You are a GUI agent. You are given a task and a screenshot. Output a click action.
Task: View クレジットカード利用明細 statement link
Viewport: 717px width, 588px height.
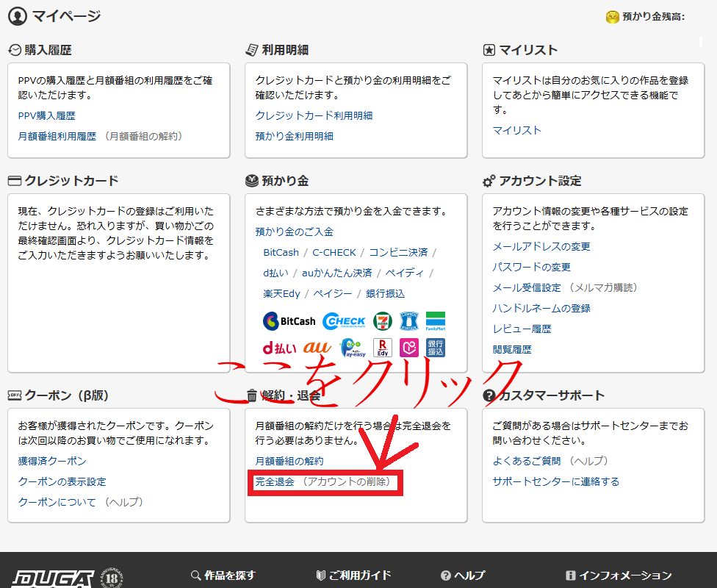(x=314, y=115)
